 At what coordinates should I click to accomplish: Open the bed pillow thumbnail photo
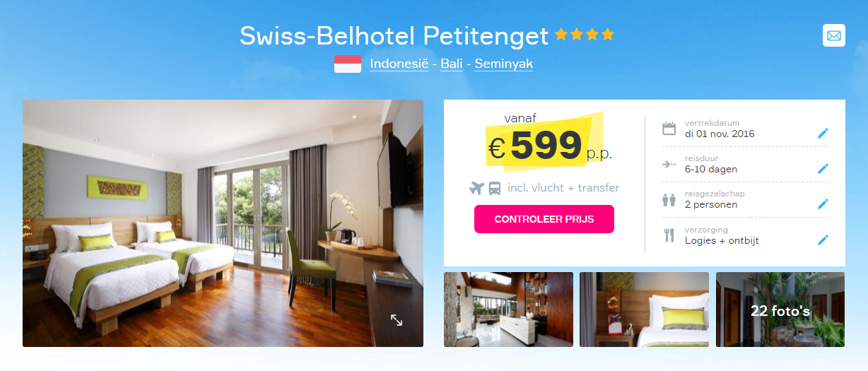click(644, 310)
